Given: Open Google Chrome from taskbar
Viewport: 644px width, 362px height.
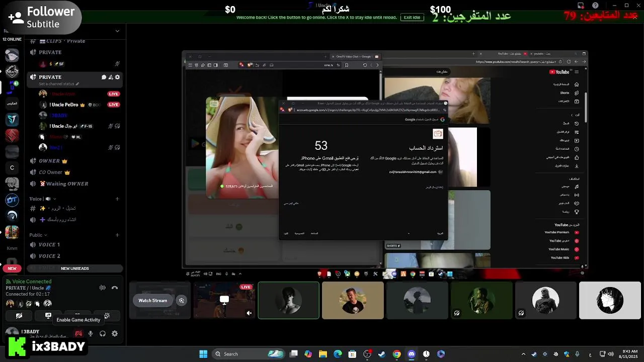Looking at the screenshot, I should point(396,354).
